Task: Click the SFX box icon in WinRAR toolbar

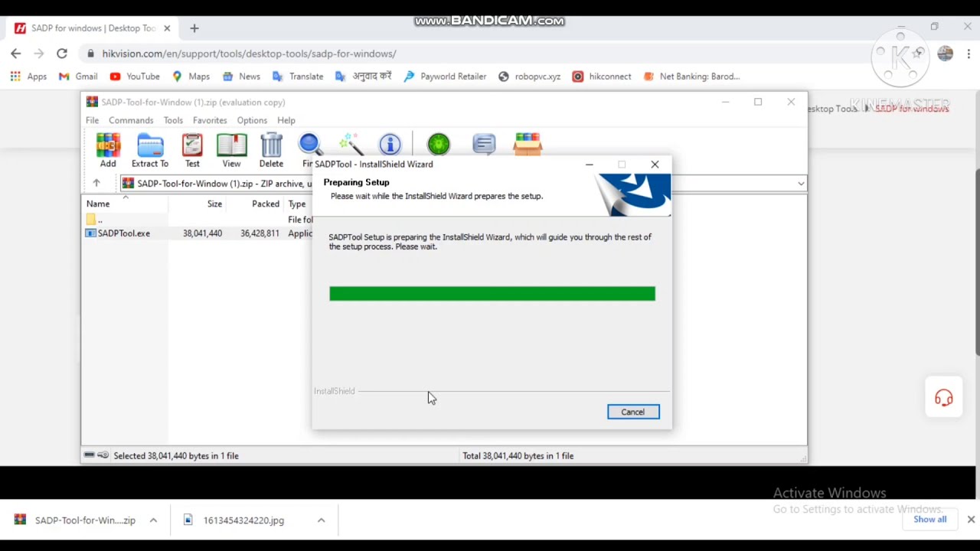Action: (x=528, y=144)
